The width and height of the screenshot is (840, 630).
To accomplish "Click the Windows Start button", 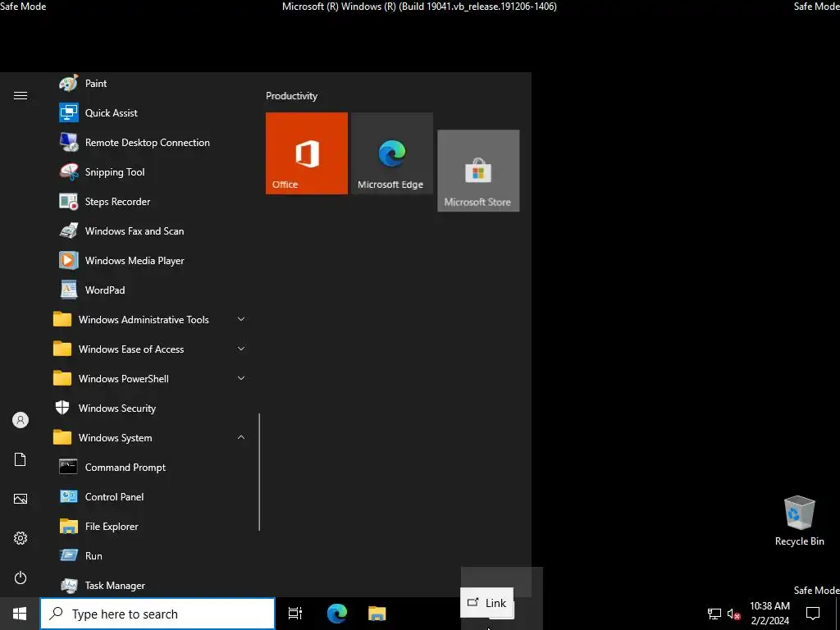I will 20,614.
